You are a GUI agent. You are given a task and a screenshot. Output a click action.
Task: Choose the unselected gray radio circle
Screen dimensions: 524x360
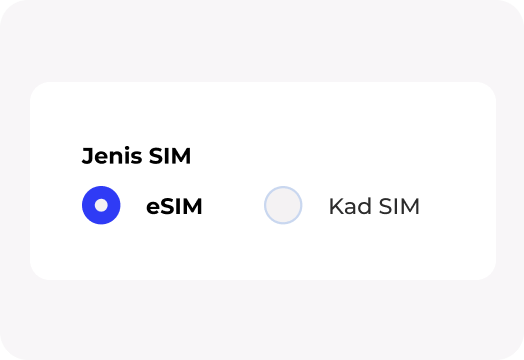coord(283,205)
